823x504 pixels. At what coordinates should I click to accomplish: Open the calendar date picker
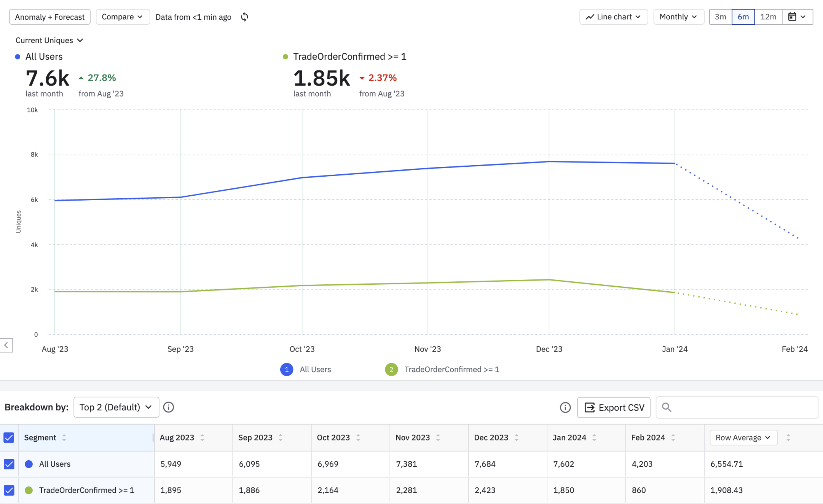pyautogui.click(x=797, y=17)
